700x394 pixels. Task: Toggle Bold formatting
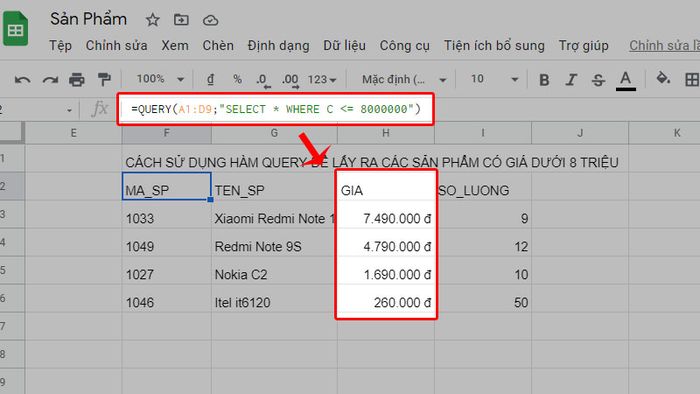click(544, 80)
